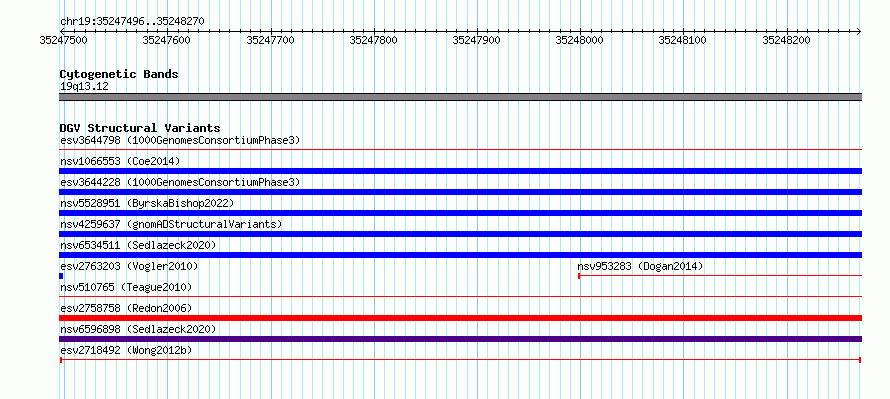Click the blue bar under esv3644228

pos(460,192)
